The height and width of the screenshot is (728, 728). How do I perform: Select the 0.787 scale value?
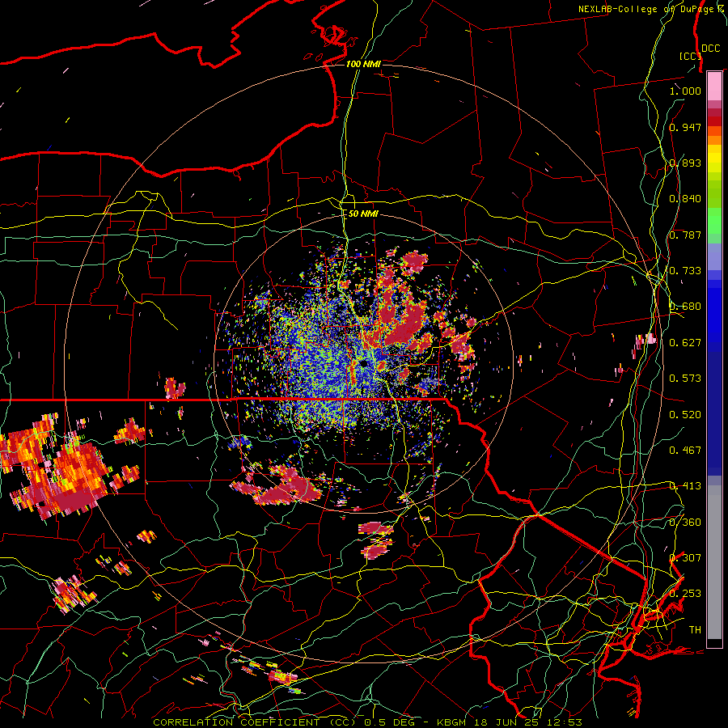(x=685, y=235)
